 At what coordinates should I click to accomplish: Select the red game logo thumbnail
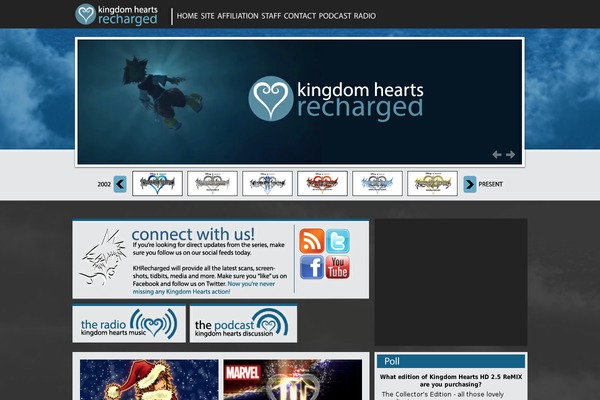pyautogui.click(x=323, y=183)
